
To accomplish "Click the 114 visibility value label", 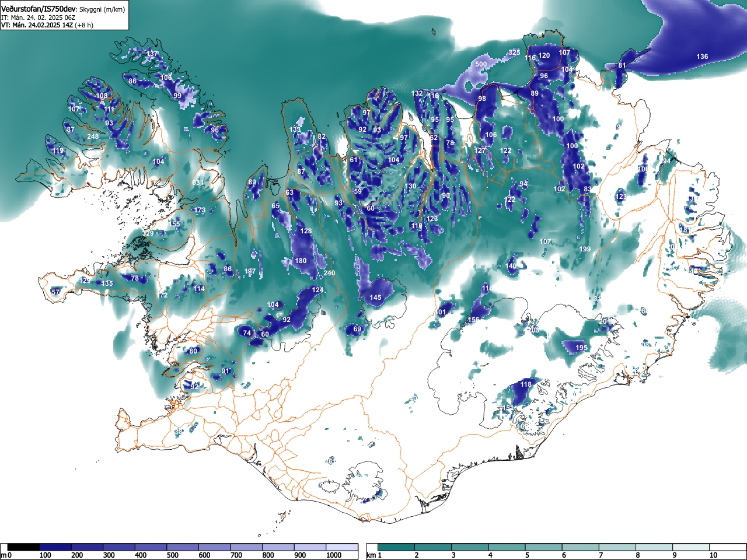I will click(200, 289).
